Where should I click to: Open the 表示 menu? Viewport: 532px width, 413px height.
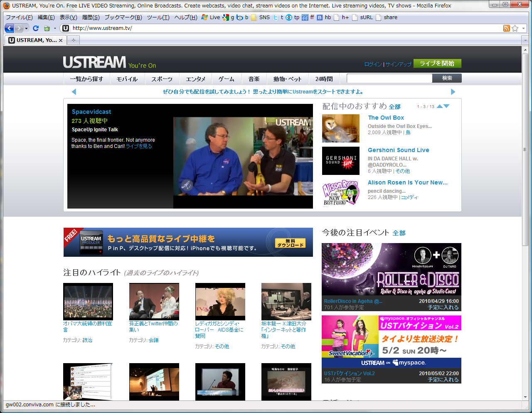pyautogui.click(x=68, y=17)
